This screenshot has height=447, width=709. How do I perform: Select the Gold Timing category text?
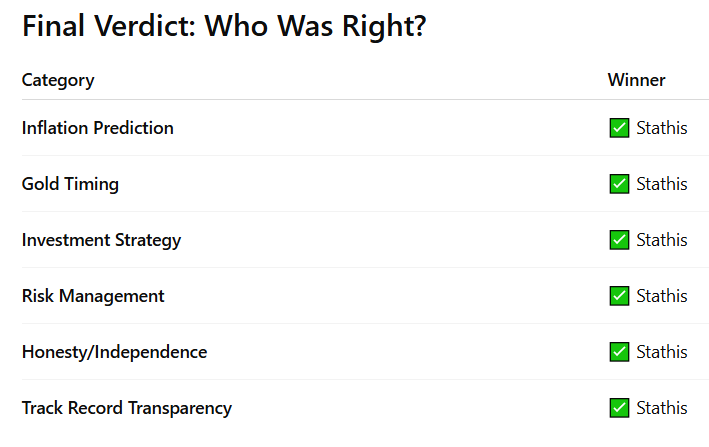click(x=70, y=184)
